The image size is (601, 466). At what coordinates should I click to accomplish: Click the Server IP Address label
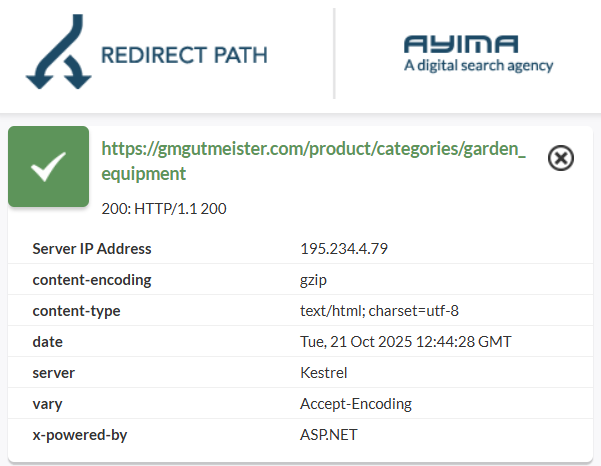click(x=92, y=249)
